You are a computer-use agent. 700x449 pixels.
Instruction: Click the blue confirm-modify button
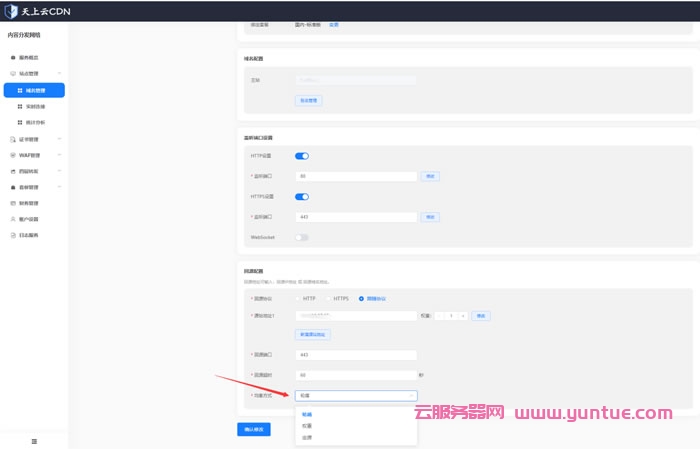pos(253,429)
